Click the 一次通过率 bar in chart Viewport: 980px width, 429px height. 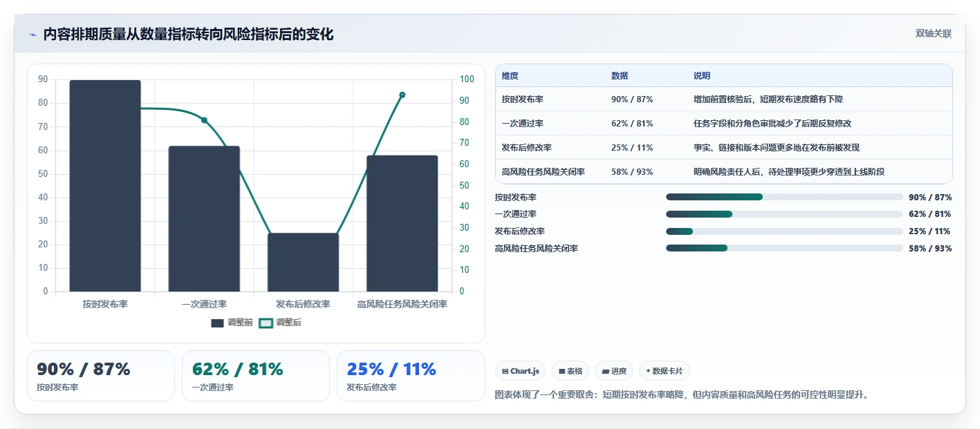click(204, 219)
